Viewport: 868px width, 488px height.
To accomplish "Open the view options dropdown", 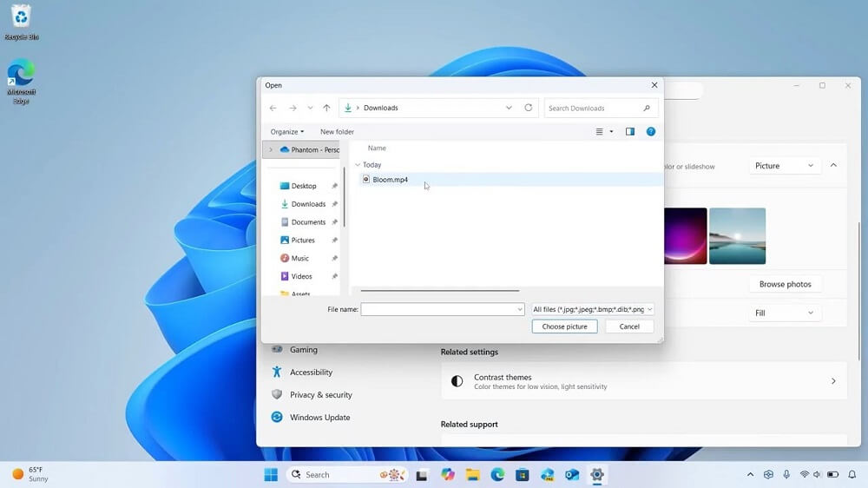I will [611, 132].
